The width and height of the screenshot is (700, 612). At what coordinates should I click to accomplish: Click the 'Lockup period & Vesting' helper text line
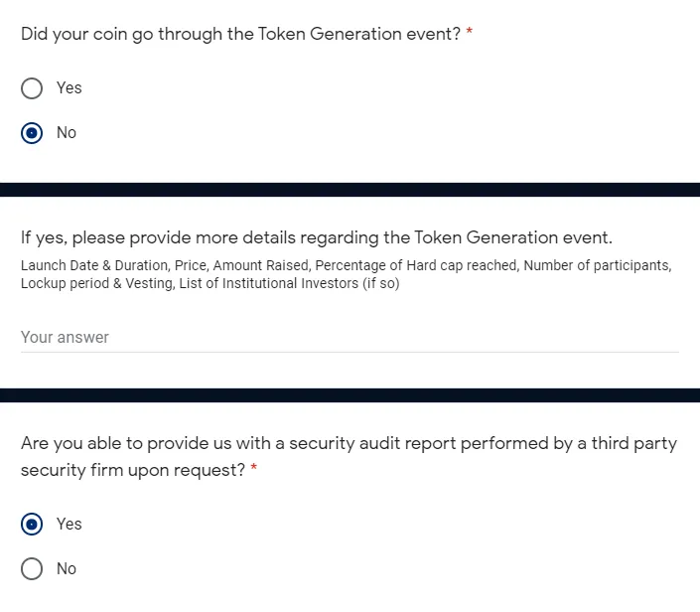click(209, 283)
